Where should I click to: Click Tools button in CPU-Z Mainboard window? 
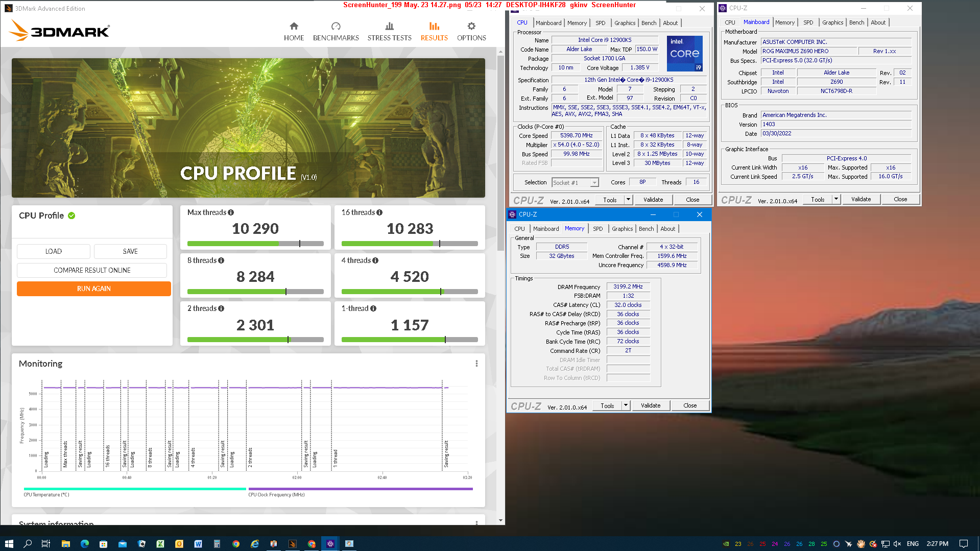click(x=818, y=199)
